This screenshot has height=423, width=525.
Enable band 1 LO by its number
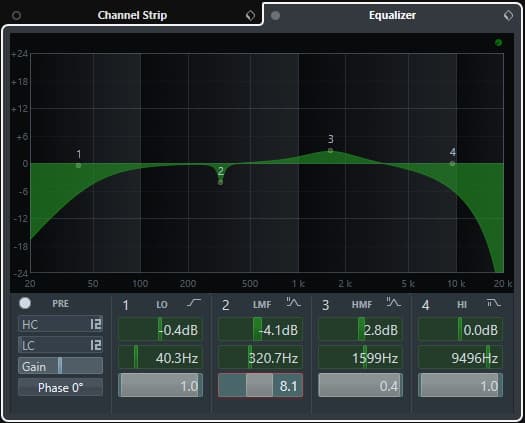coord(126,305)
